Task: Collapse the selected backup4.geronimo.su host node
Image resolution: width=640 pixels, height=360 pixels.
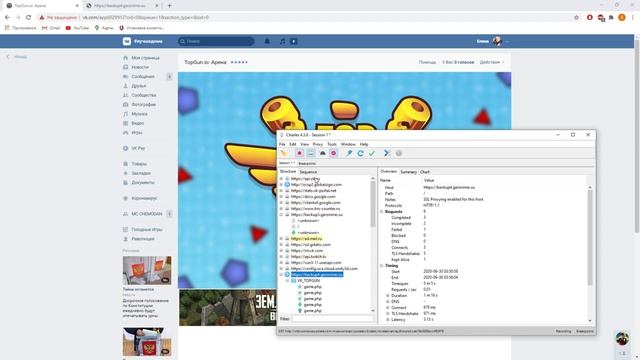Action: pyautogui.click(x=281, y=275)
